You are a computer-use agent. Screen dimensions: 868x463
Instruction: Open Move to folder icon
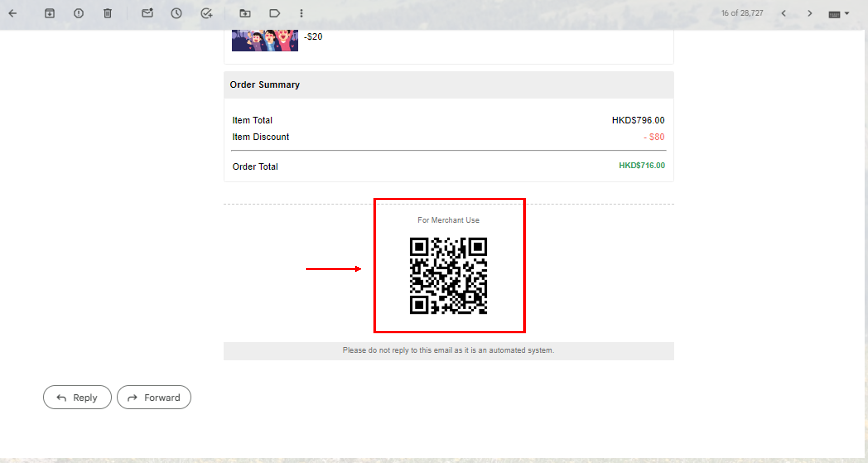click(x=245, y=14)
